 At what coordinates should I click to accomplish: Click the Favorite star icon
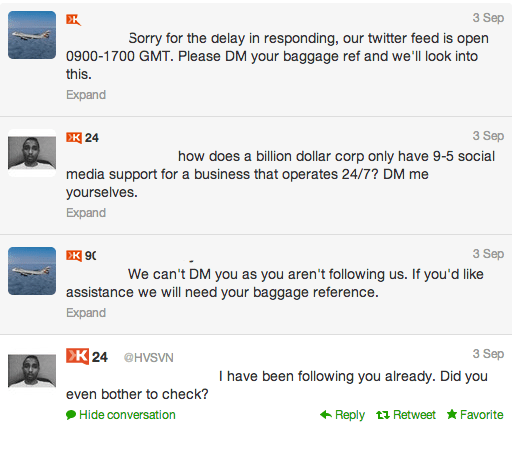(452, 414)
